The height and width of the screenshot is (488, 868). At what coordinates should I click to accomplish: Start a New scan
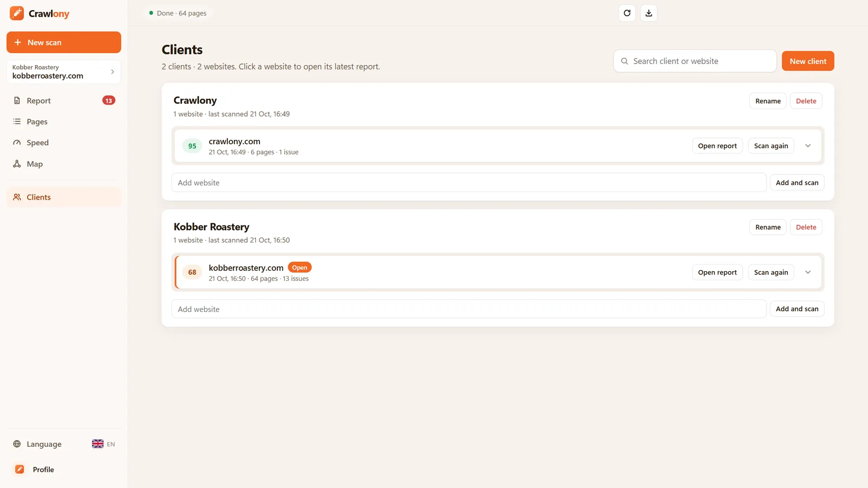pyautogui.click(x=63, y=42)
